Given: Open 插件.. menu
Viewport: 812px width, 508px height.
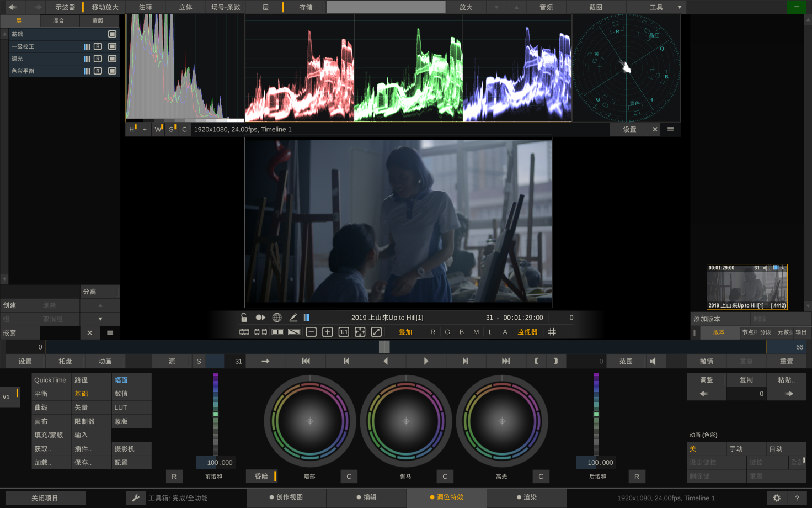Looking at the screenshot, I should pyautogui.click(x=92, y=449).
